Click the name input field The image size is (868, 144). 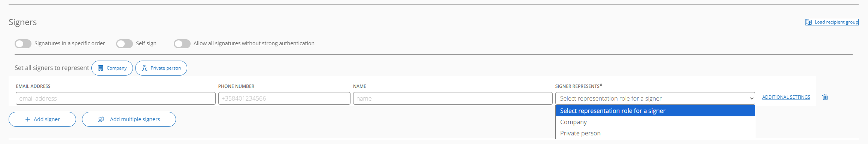(x=453, y=98)
